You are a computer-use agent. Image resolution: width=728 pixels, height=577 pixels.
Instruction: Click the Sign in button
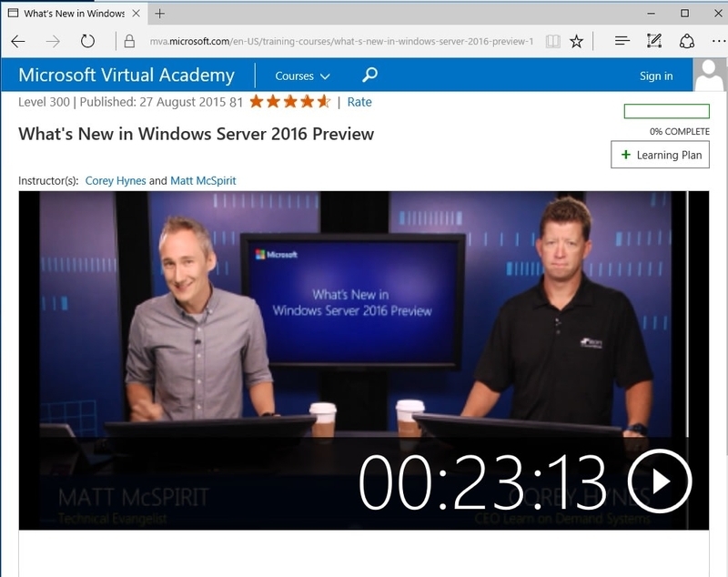coord(657,76)
